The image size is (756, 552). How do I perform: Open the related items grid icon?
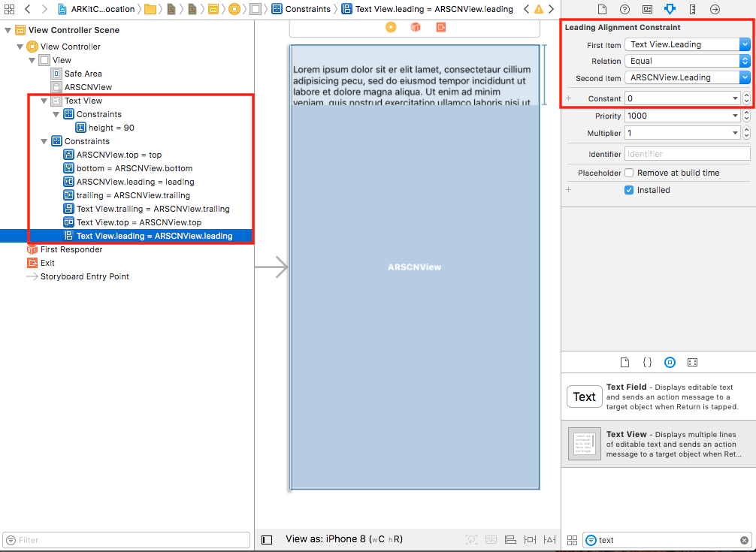(9, 9)
